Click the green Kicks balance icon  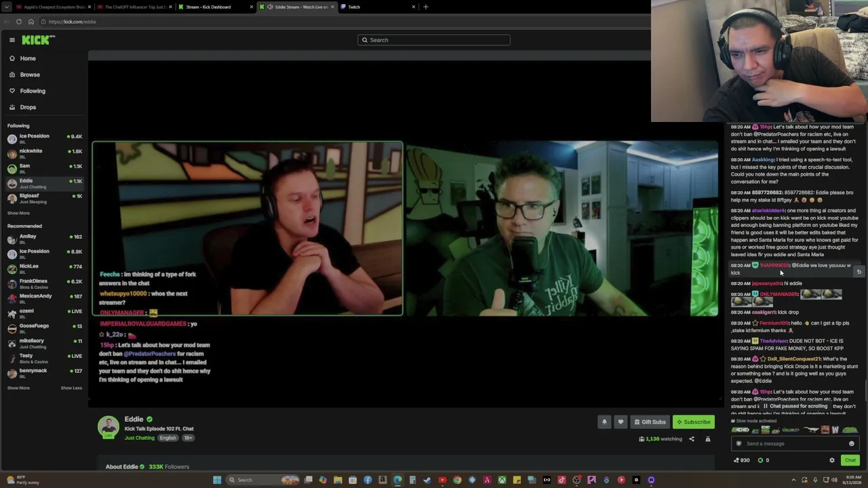(760, 460)
